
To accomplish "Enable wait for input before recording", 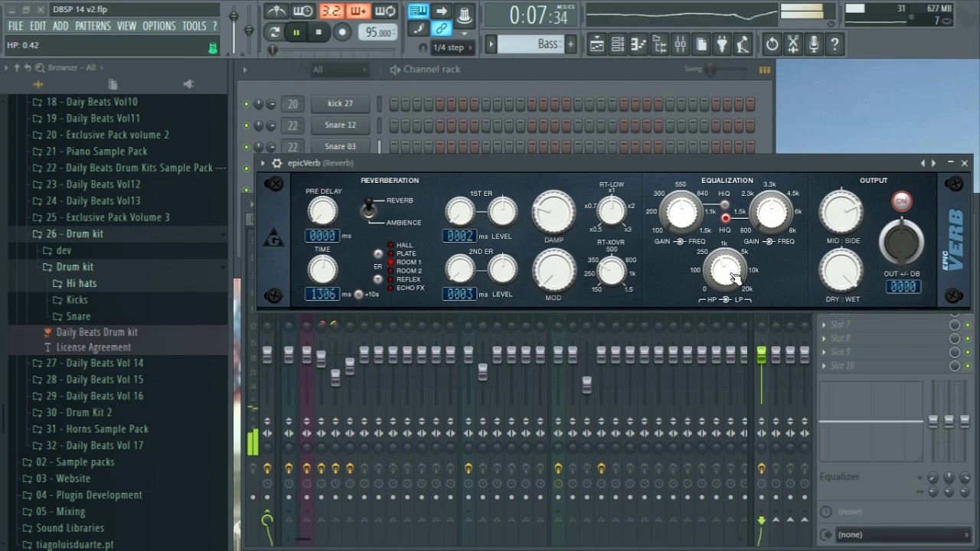I will point(303,11).
